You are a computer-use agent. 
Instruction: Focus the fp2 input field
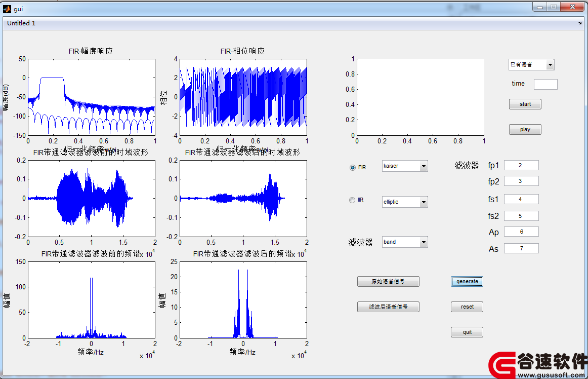(x=521, y=181)
